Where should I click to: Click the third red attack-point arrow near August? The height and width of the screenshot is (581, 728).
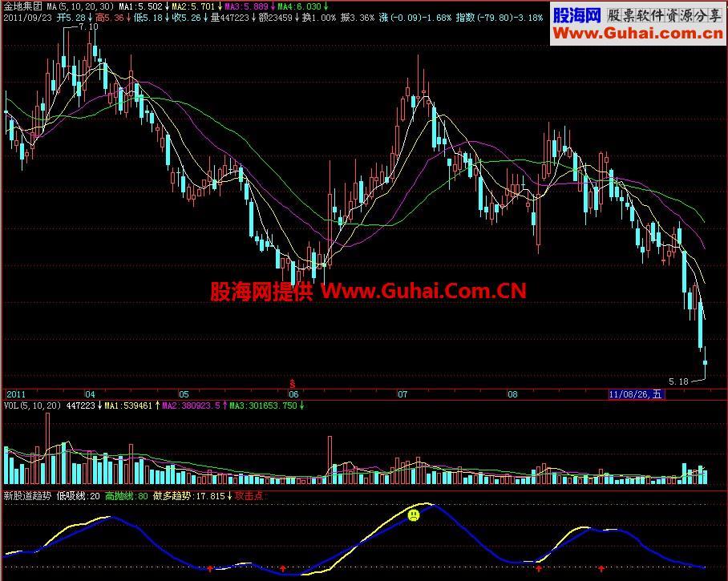539,568
